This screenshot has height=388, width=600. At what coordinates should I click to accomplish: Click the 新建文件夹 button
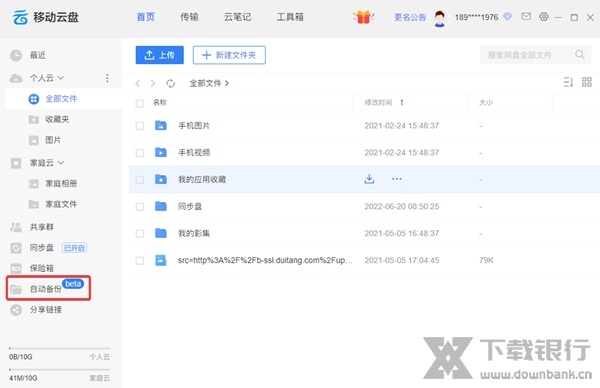(x=229, y=55)
